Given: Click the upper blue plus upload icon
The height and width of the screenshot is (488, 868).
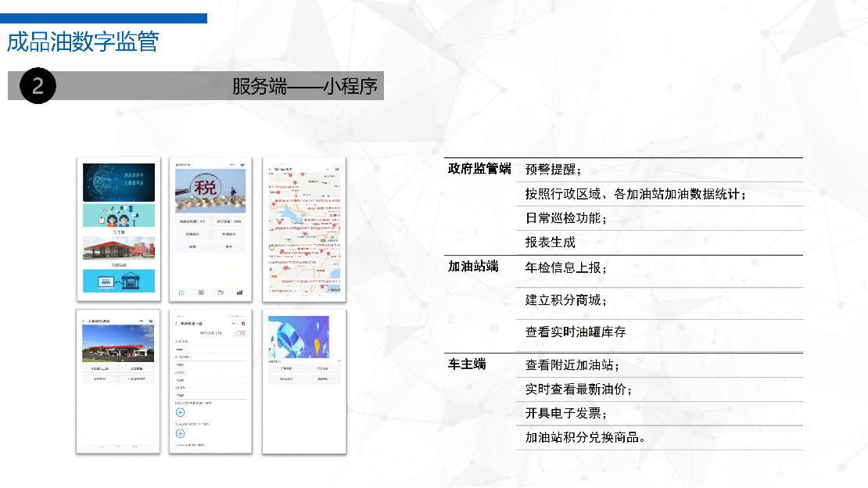Looking at the screenshot, I should coord(180,412).
